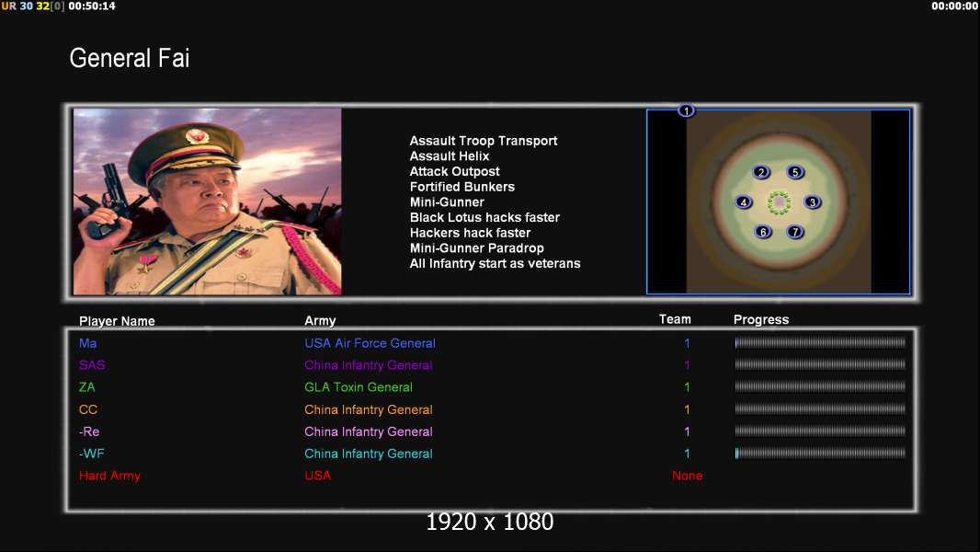Click ZA's loading progress bar
This screenshot has height=552, width=980.
[820, 386]
